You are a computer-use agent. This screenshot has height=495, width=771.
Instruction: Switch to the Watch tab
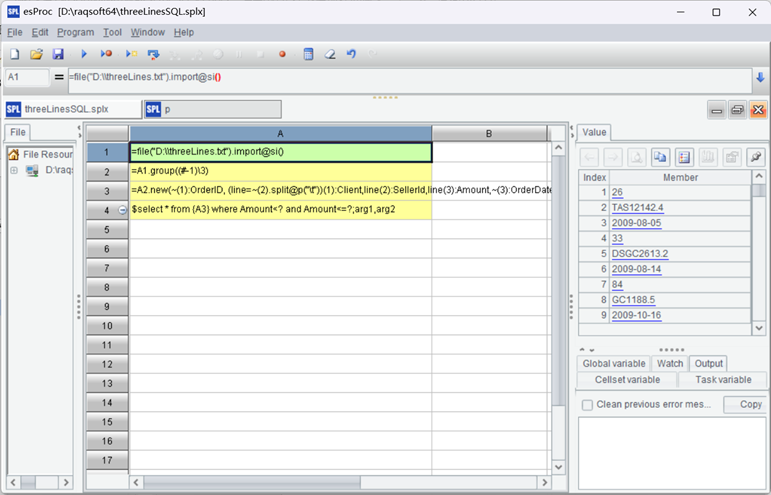[670, 364]
